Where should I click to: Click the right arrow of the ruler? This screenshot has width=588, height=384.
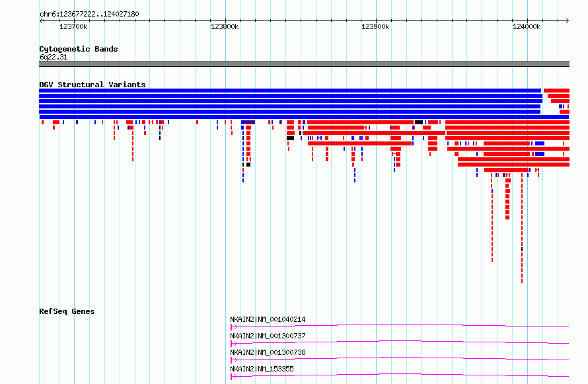pos(568,21)
